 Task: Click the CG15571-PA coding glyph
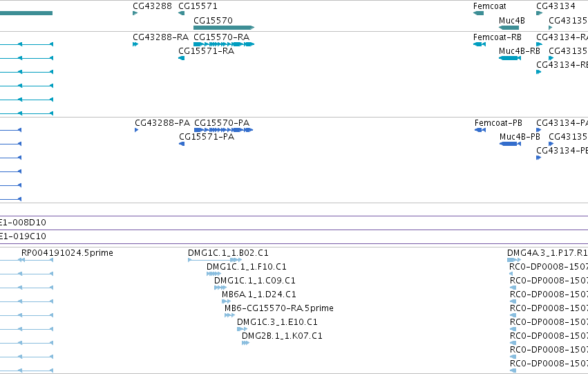coord(182,144)
